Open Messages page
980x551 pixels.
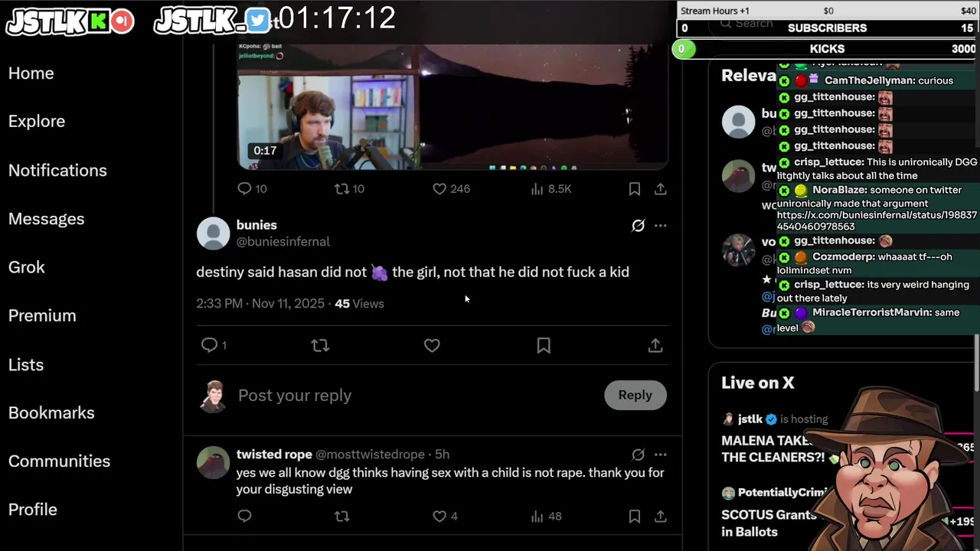click(46, 219)
